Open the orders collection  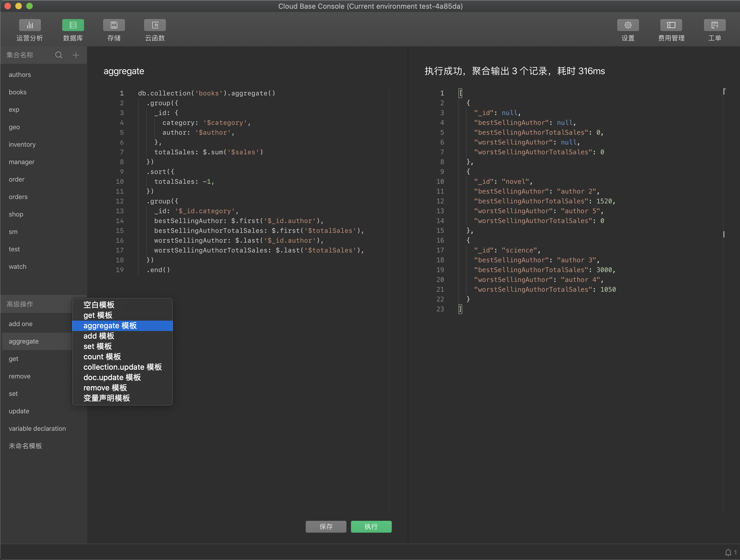click(43, 197)
